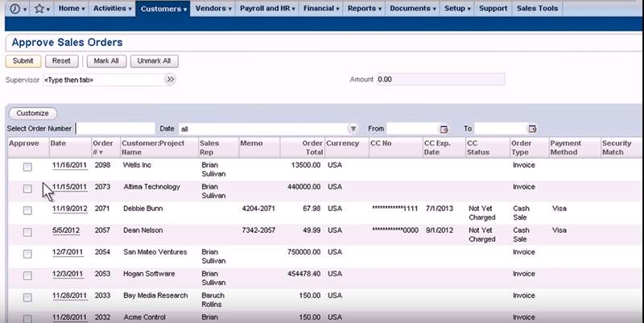Open the To date calendar picker
The width and height of the screenshot is (644, 323).
click(531, 129)
